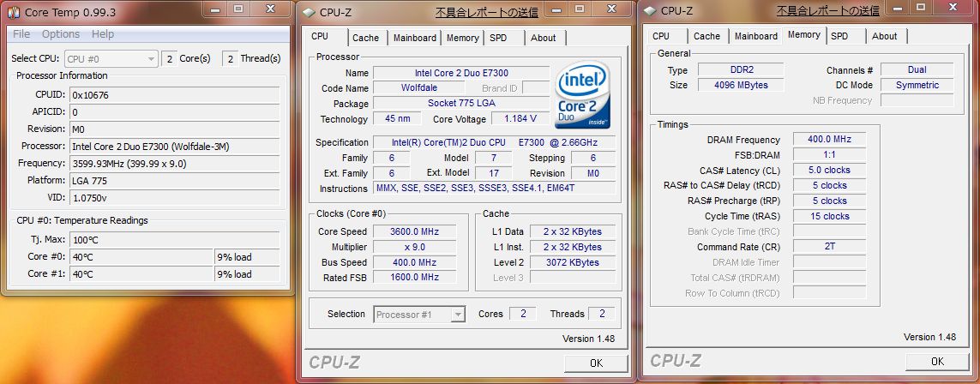
Task: Click the VID value 1.0750v
Action: [174, 197]
